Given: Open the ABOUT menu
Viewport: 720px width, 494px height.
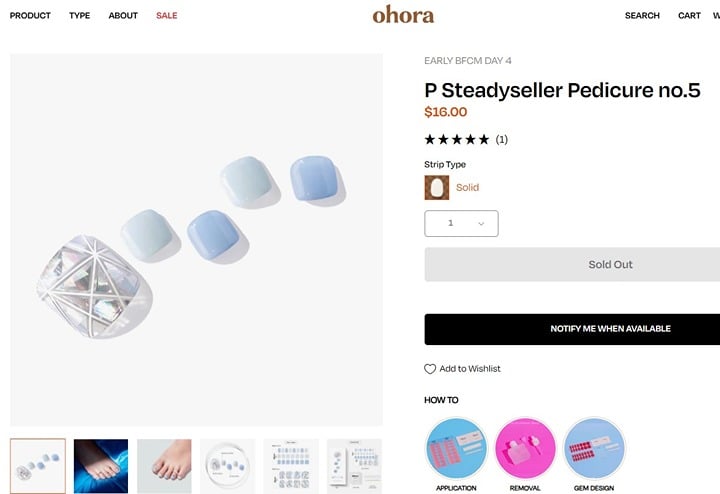Looking at the screenshot, I should (x=123, y=15).
